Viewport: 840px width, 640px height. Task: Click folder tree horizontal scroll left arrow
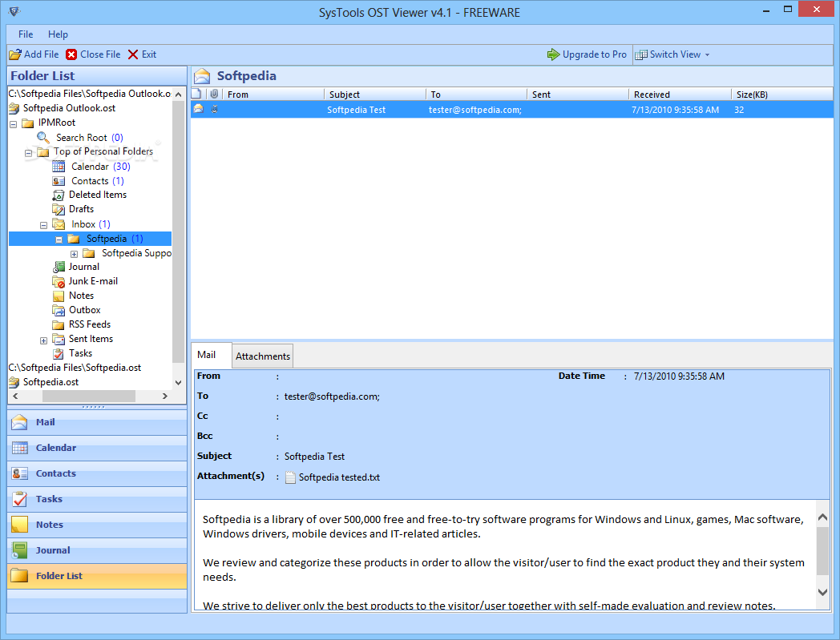(15, 396)
